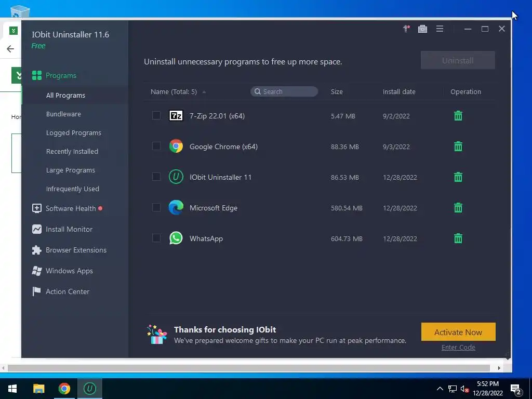The image size is (532, 399).
Task: Sort by the Name column arrow
Action: 204,92
